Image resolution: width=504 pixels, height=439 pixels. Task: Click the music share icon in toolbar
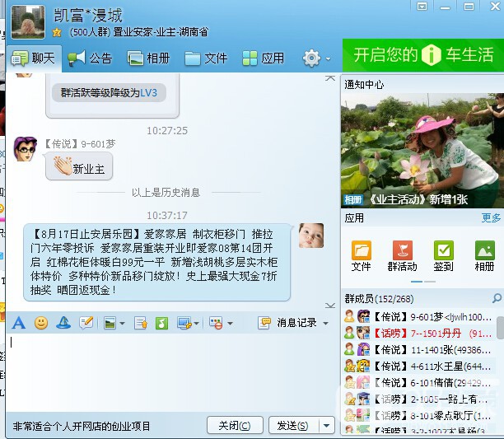161,323
